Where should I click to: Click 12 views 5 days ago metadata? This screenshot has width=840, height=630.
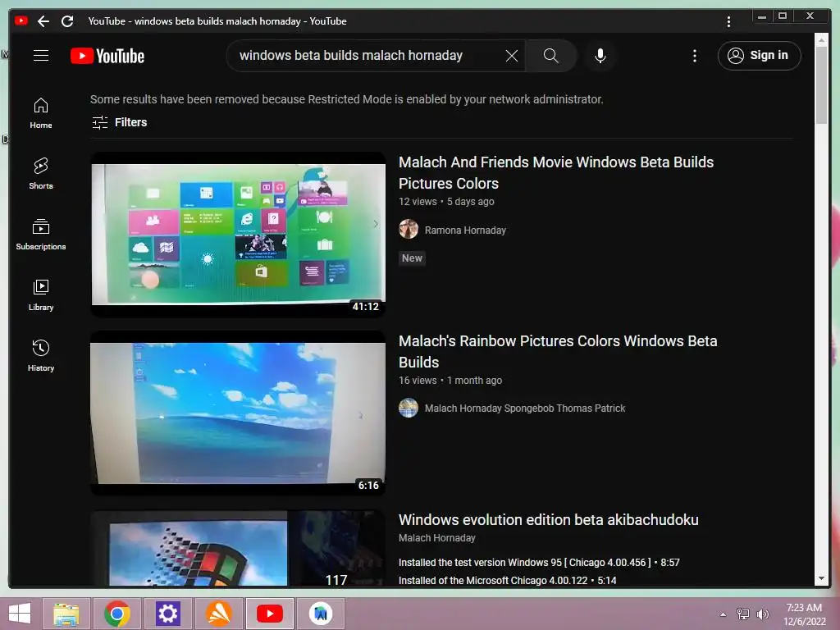tap(446, 202)
